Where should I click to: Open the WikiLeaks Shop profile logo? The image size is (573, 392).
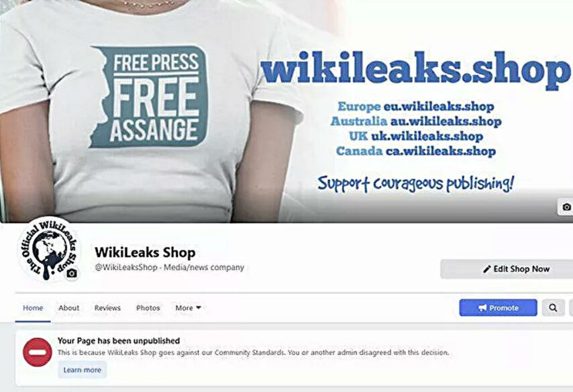(48, 250)
